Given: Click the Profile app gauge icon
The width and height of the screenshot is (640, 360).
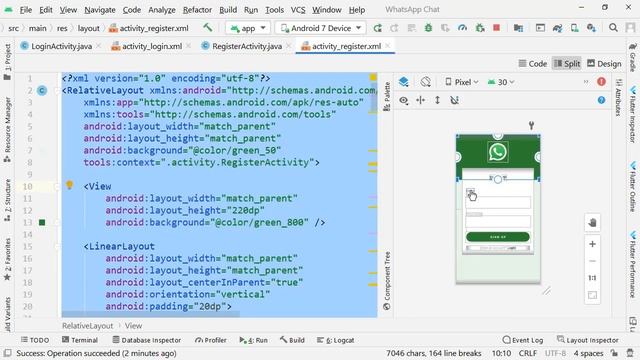Looking at the screenshot, I should pyautogui.click(x=462, y=28).
